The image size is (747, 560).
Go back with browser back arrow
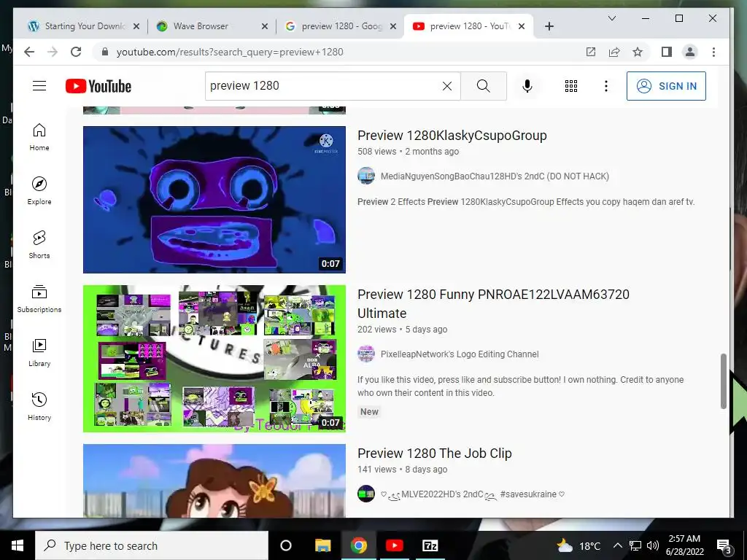[x=29, y=52]
